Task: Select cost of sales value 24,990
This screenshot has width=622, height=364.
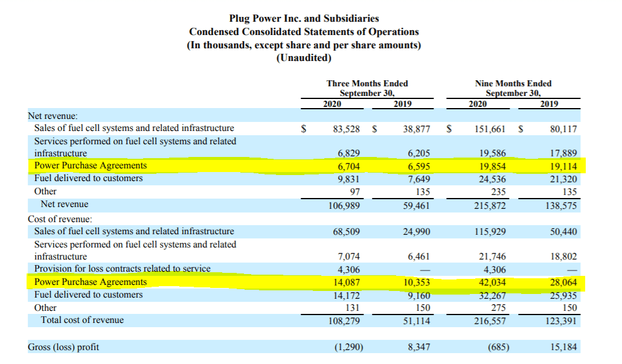Action: pyautogui.click(x=417, y=232)
